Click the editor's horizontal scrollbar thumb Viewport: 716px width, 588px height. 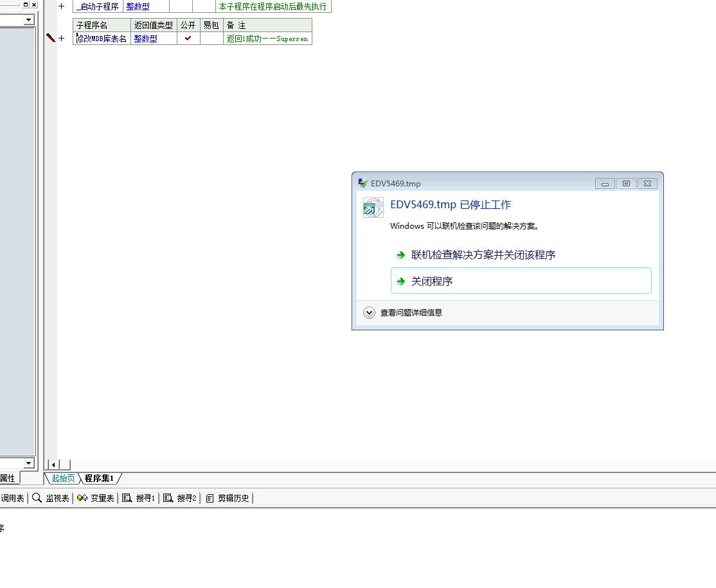(x=65, y=465)
